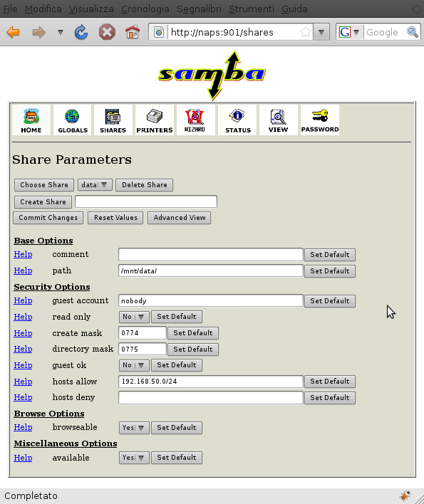The image size is (424, 504).
Task: Open the share selection dropdown showing data
Action: (x=95, y=185)
